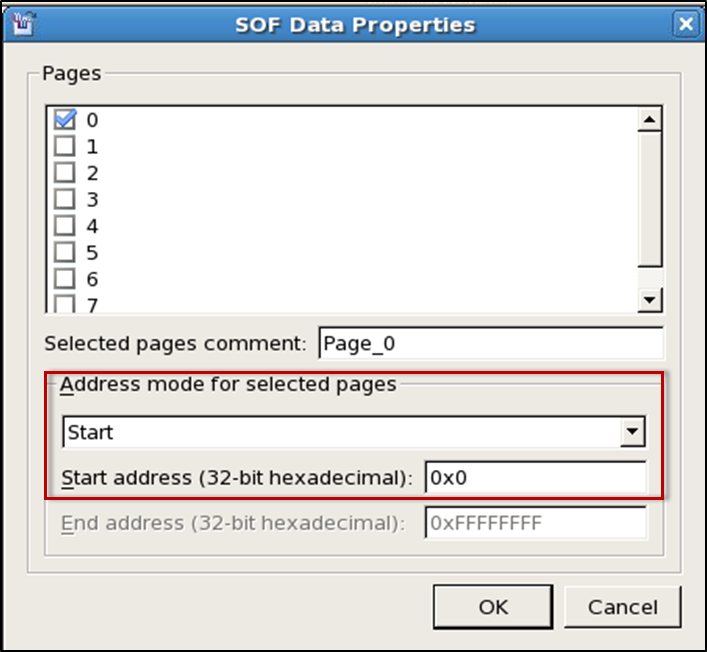The height and width of the screenshot is (652, 707).
Task: Enable the page 1 checkbox
Action: click(65, 146)
